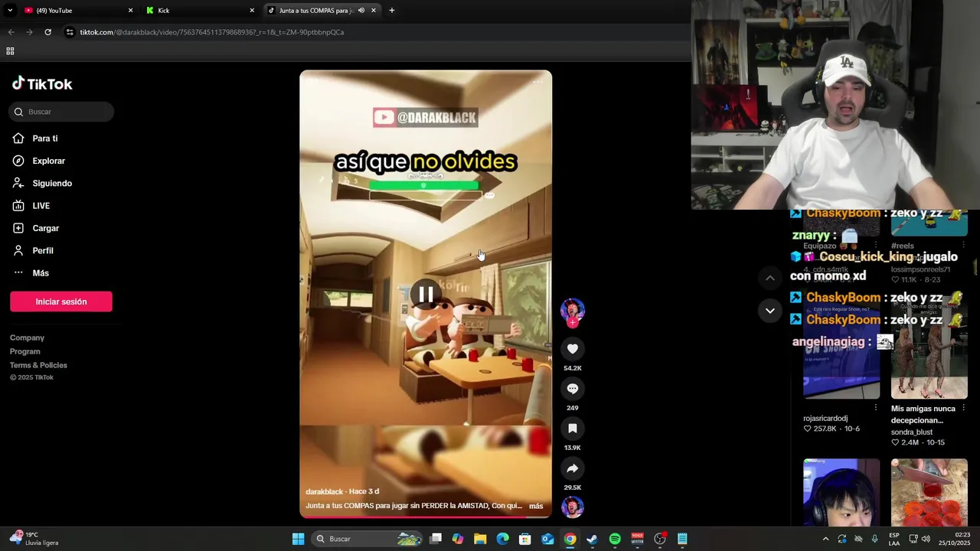Close the Kick browser tab

click(x=252, y=11)
